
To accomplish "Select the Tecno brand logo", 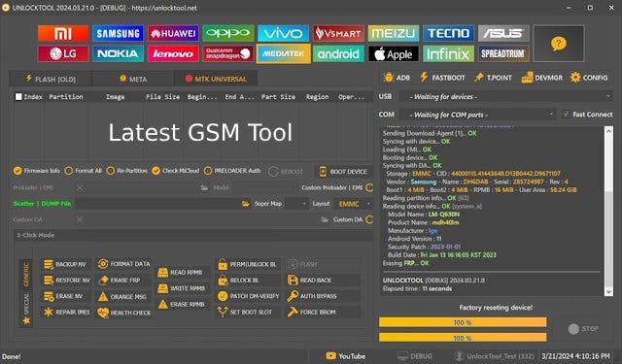I will (x=448, y=33).
